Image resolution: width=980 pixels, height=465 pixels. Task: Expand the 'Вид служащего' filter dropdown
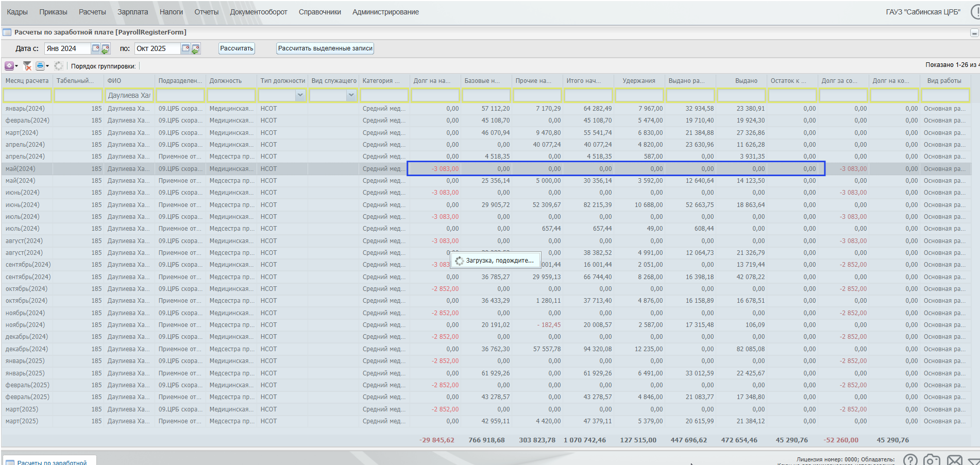(351, 95)
